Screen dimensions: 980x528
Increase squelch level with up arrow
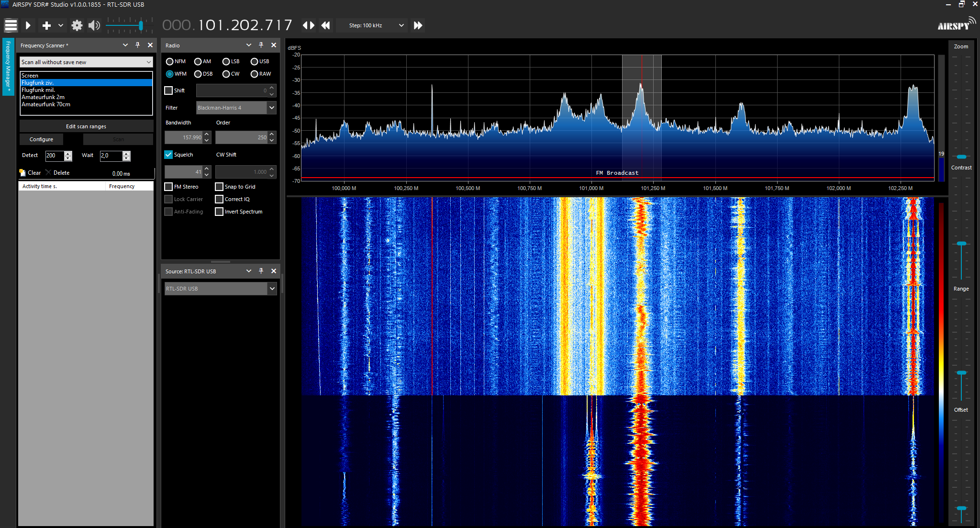(207, 169)
